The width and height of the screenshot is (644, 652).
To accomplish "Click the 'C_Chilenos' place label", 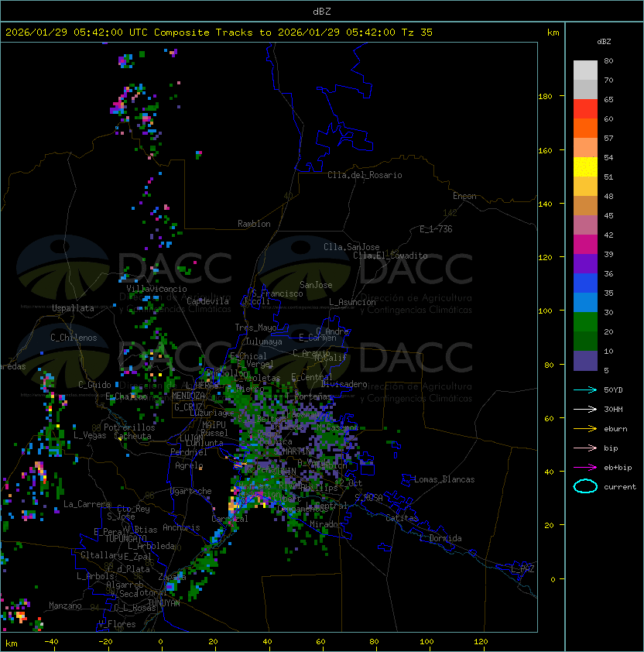I will click(74, 338).
